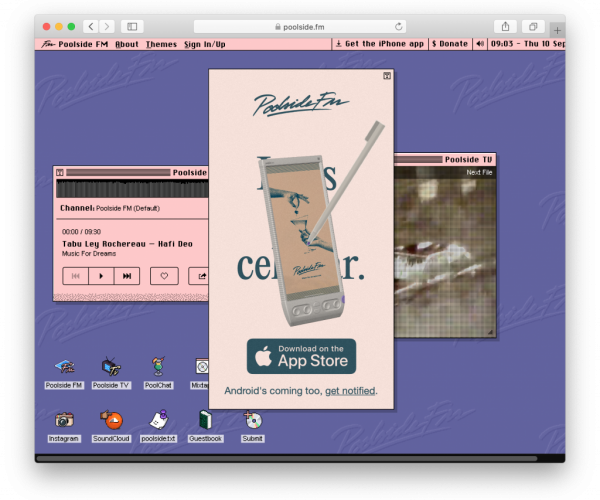Open the Poolside FM logo menu
This screenshot has width=600, height=500.
(75, 44)
